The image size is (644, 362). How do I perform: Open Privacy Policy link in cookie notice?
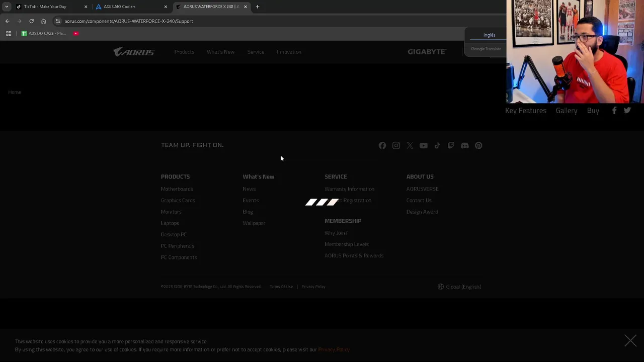pyautogui.click(x=334, y=349)
